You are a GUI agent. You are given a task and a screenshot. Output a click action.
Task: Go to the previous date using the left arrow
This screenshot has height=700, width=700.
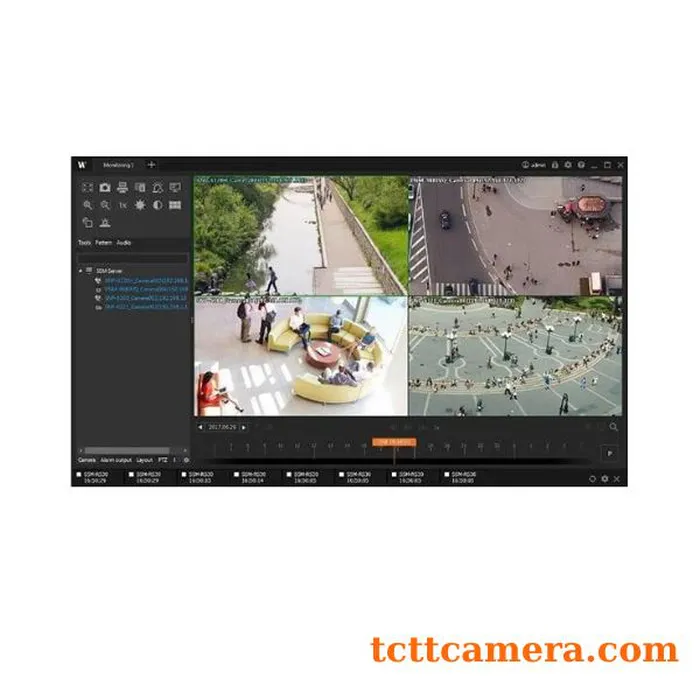199,427
